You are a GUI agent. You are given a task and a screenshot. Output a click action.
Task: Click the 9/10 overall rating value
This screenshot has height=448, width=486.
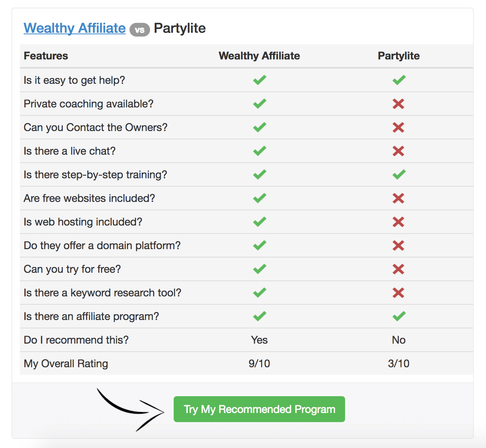(259, 363)
